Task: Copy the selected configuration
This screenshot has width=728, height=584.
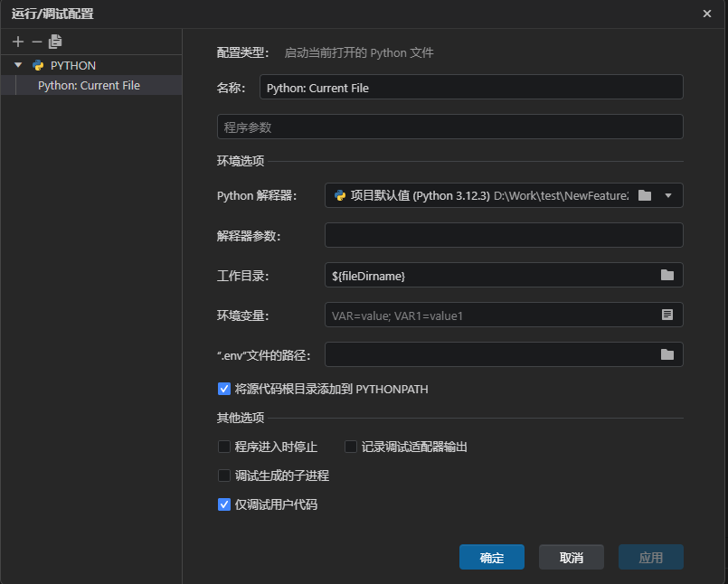Action: click(55, 42)
